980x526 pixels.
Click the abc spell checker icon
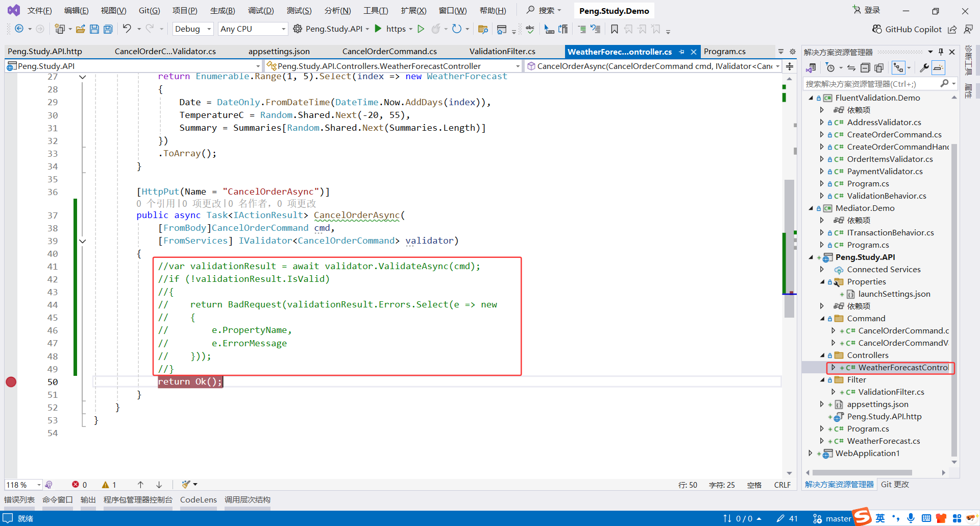[x=530, y=29]
